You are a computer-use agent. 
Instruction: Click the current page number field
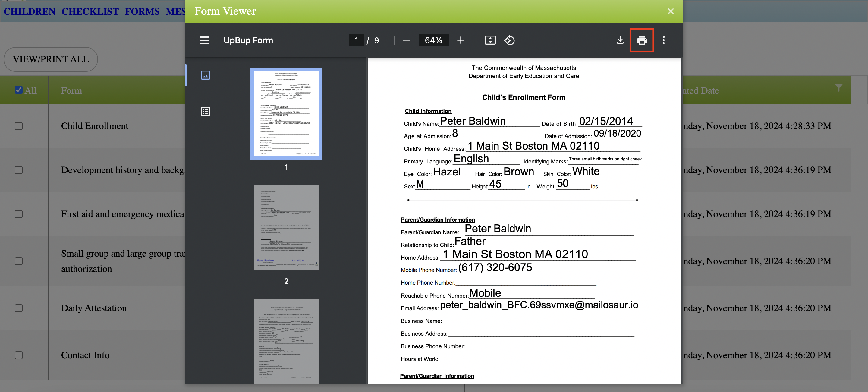[356, 40]
